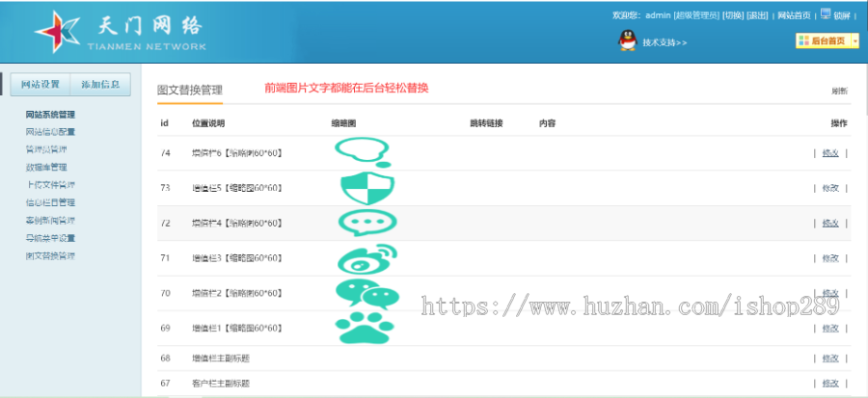Open 数据库管理 in the sidebar

(46, 168)
